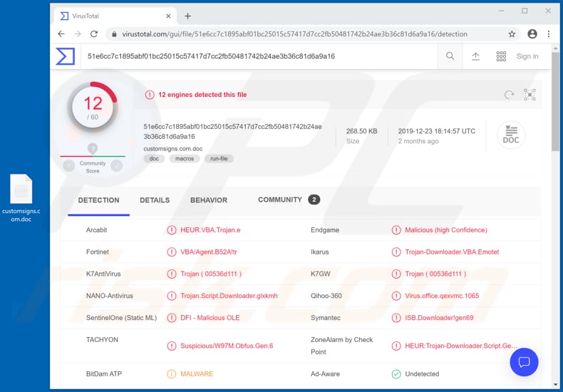This screenshot has height=392, width=563.
Task: Open the browser profile icon
Action: 532,33
